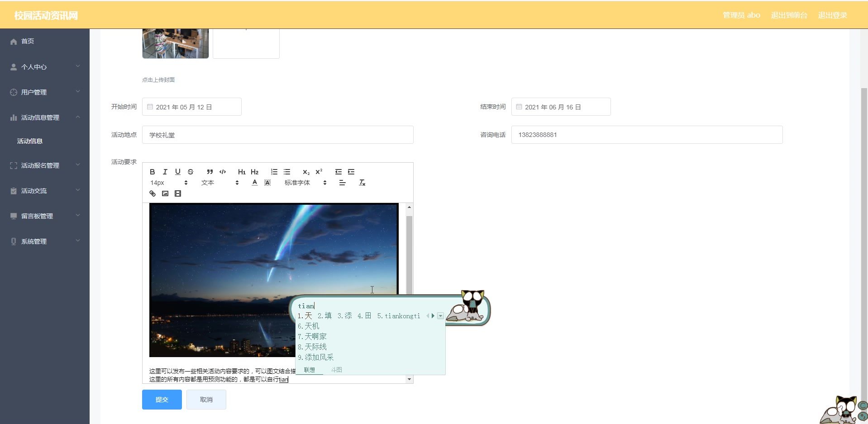Apply Heading 2 style
Image resolution: width=868 pixels, height=424 pixels.
pyautogui.click(x=254, y=172)
